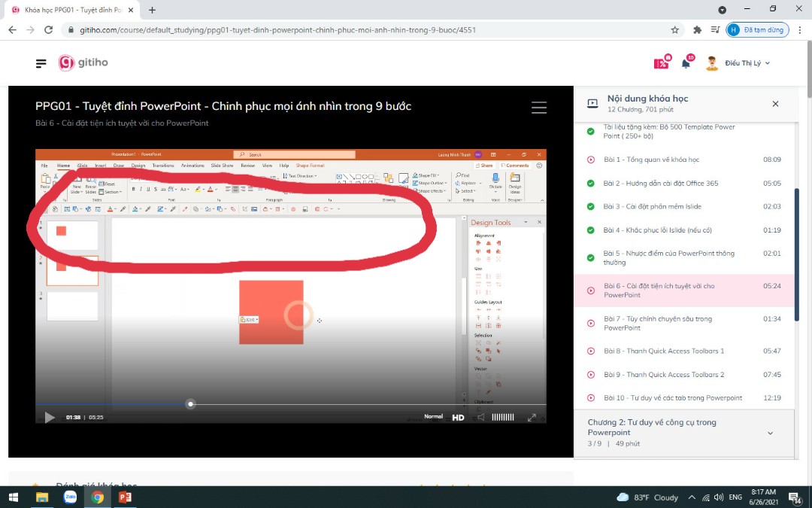The image size is (812, 508).
Task: Close the Nội dung khóa học panel
Action: pos(775,104)
